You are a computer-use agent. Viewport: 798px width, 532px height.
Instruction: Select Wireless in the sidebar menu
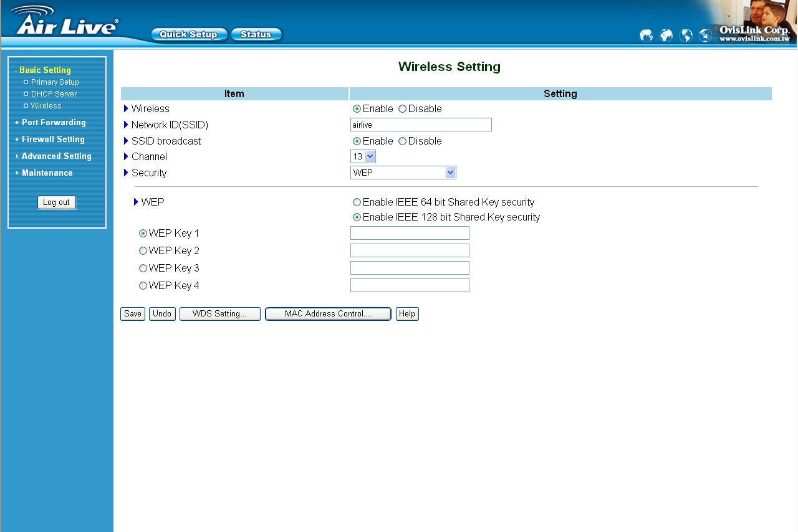point(46,106)
